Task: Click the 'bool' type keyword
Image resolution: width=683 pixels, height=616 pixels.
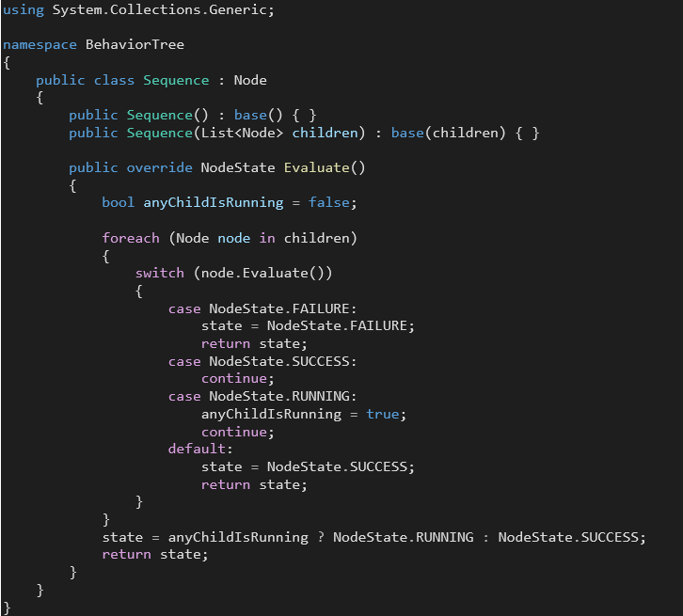Action: [x=118, y=202]
